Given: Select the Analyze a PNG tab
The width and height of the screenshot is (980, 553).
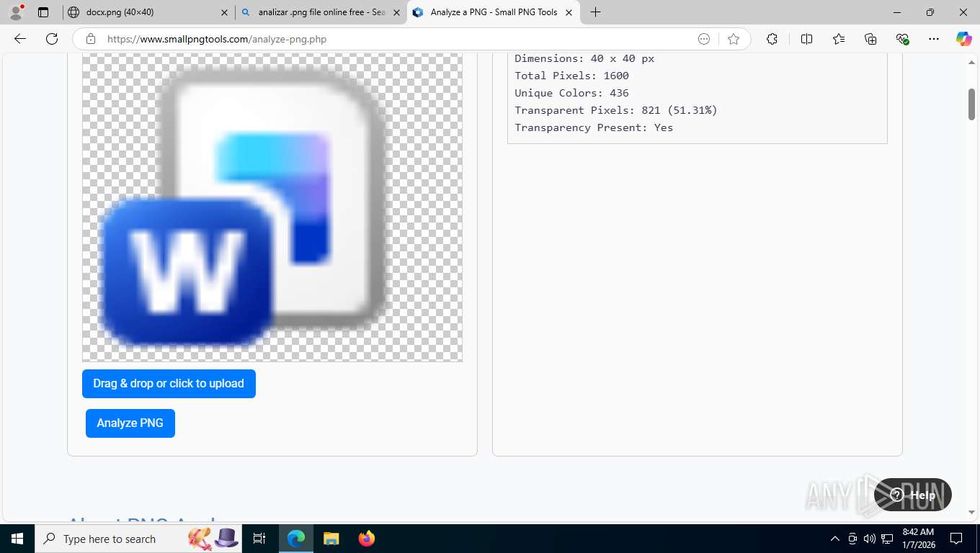Looking at the screenshot, I should tap(494, 12).
